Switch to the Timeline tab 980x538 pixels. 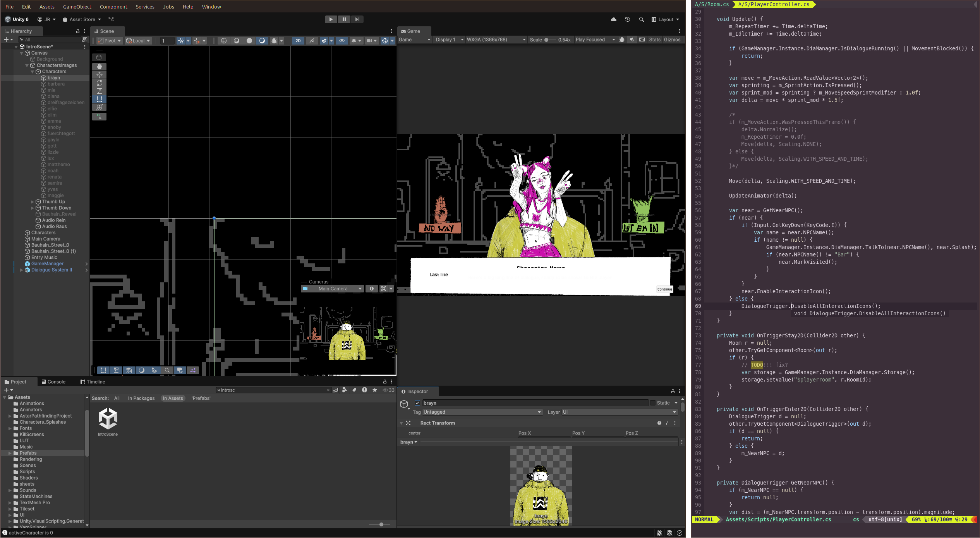[x=93, y=382]
